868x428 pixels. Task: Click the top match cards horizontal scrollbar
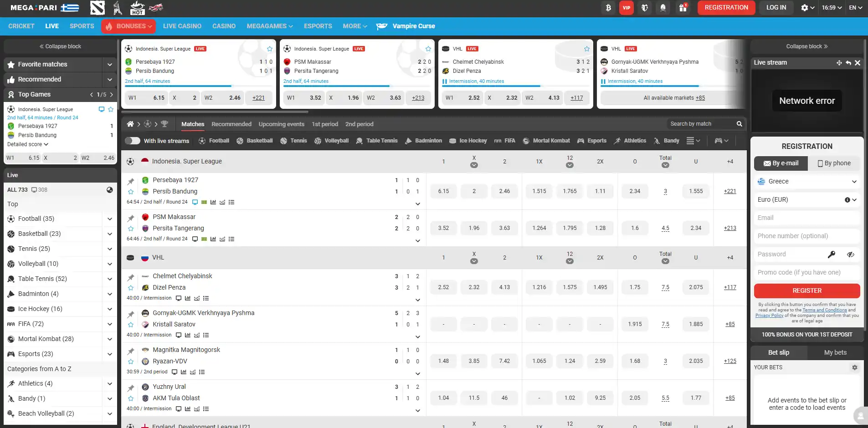pos(215,111)
